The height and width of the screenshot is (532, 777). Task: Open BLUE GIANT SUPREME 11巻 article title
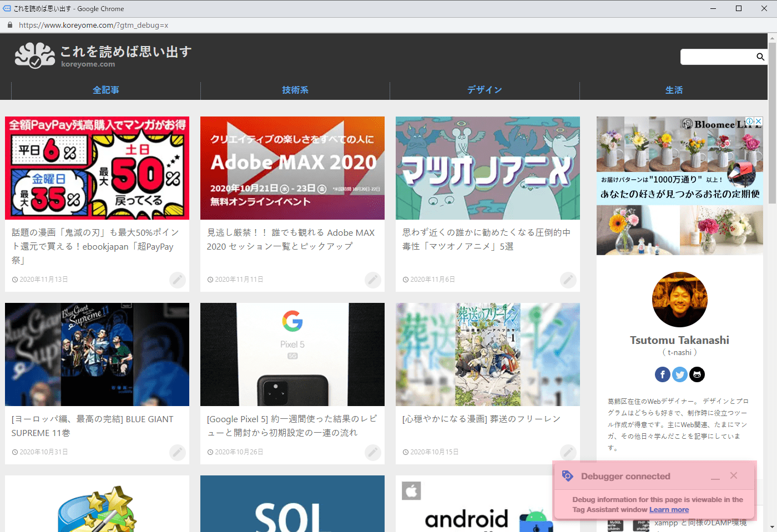click(x=93, y=425)
